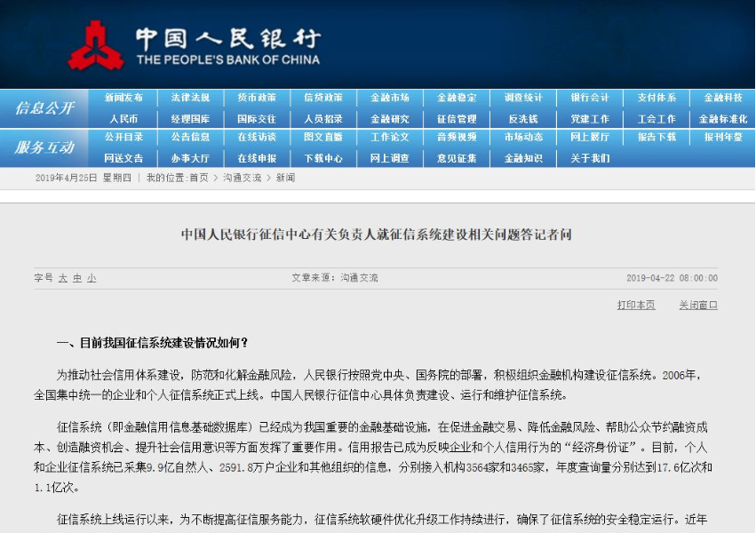Click 银行会计 in the nav bar
This screenshot has height=533, width=756.
coord(590,98)
